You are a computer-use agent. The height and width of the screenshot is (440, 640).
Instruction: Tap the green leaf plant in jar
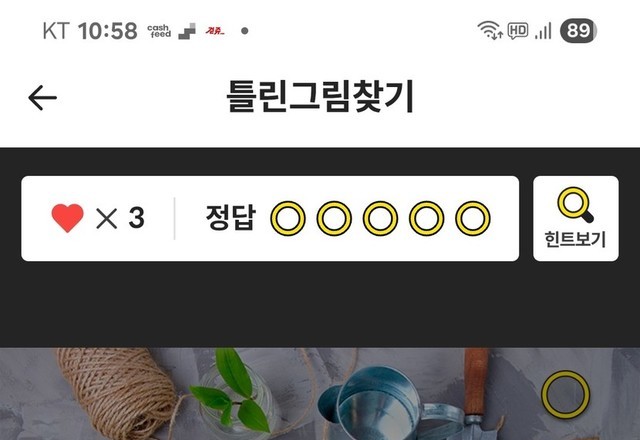pos(235,394)
